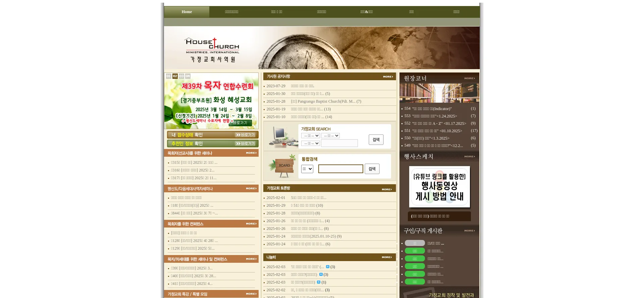The width and height of the screenshot is (644, 298).
Task: Show banner slide 03
Action: point(181,76)
